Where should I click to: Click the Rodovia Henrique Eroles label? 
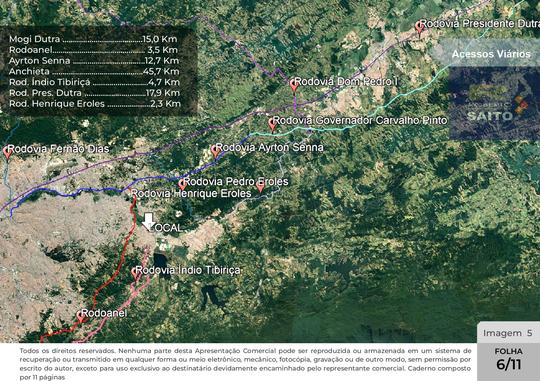pyautogui.click(x=191, y=193)
